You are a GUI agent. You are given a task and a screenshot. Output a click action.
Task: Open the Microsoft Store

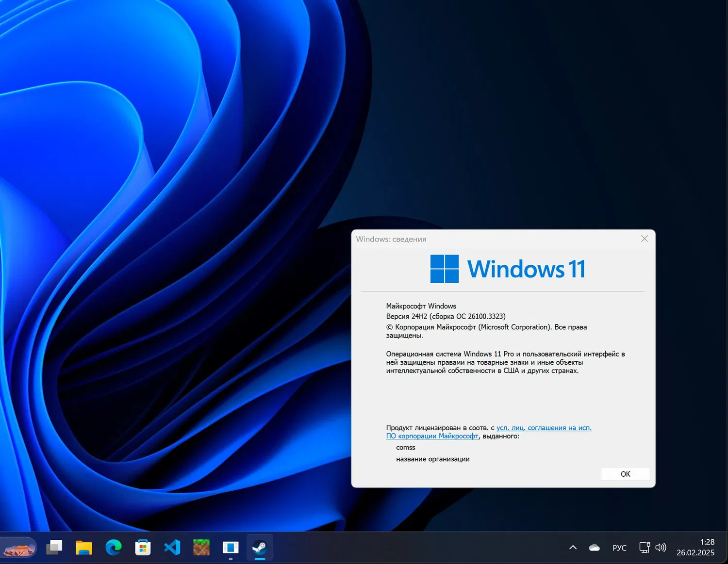tap(143, 548)
